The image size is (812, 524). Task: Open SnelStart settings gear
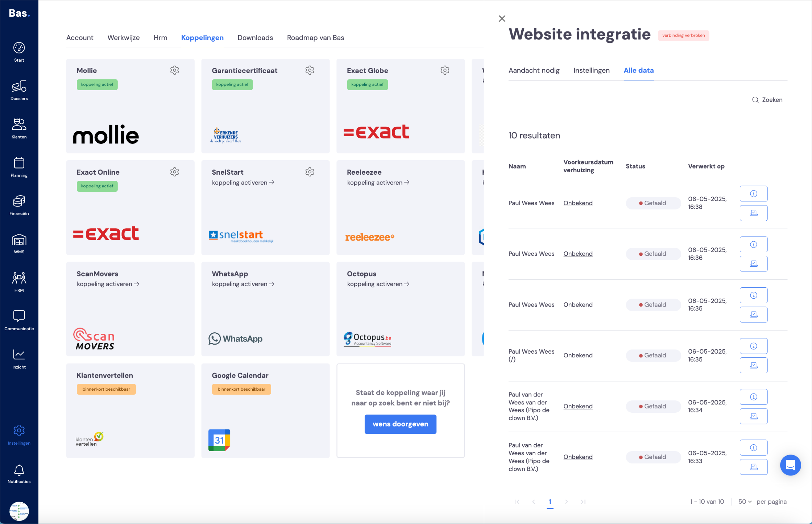pyautogui.click(x=310, y=172)
